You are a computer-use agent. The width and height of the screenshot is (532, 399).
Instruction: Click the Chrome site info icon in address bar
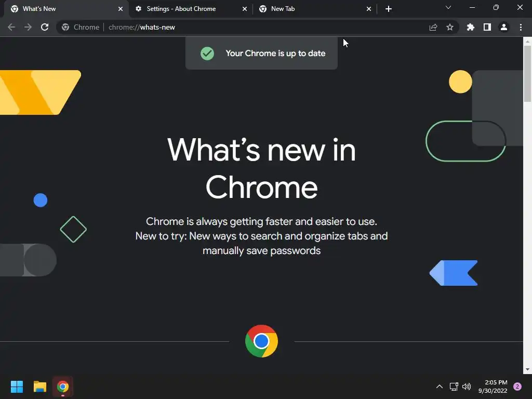(65, 27)
